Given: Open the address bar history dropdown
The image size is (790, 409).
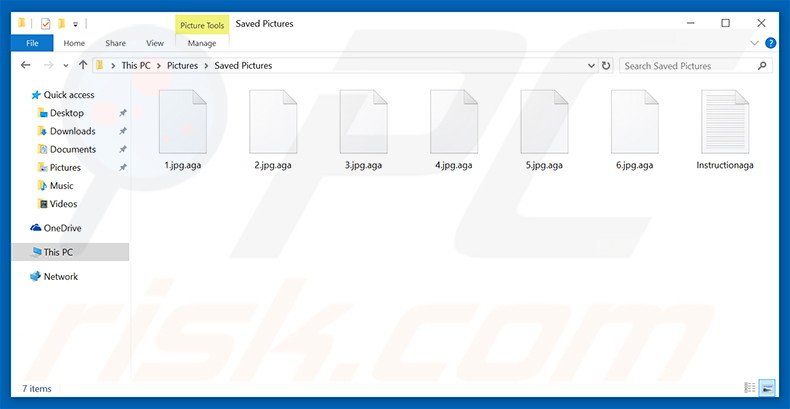Looking at the screenshot, I should pyautogui.click(x=591, y=66).
